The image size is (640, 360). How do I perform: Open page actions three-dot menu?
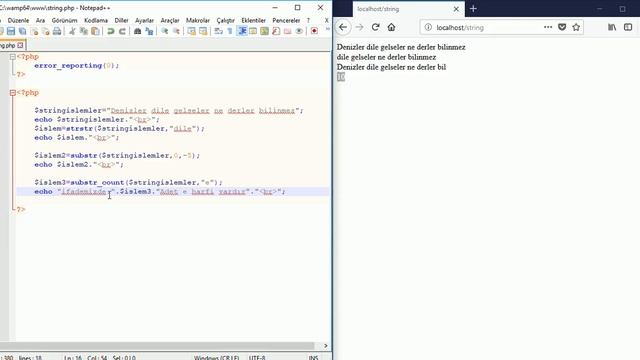click(x=548, y=27)
